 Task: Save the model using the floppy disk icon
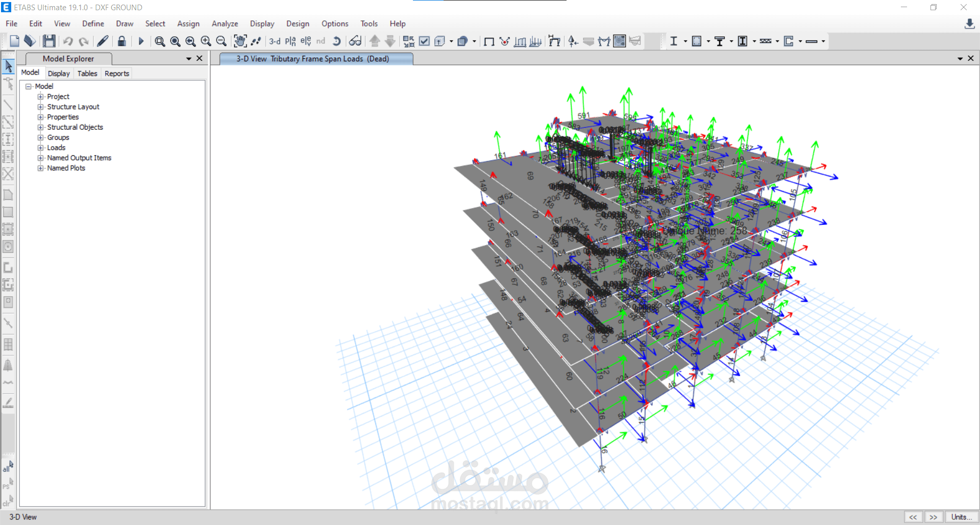[49, 41]
